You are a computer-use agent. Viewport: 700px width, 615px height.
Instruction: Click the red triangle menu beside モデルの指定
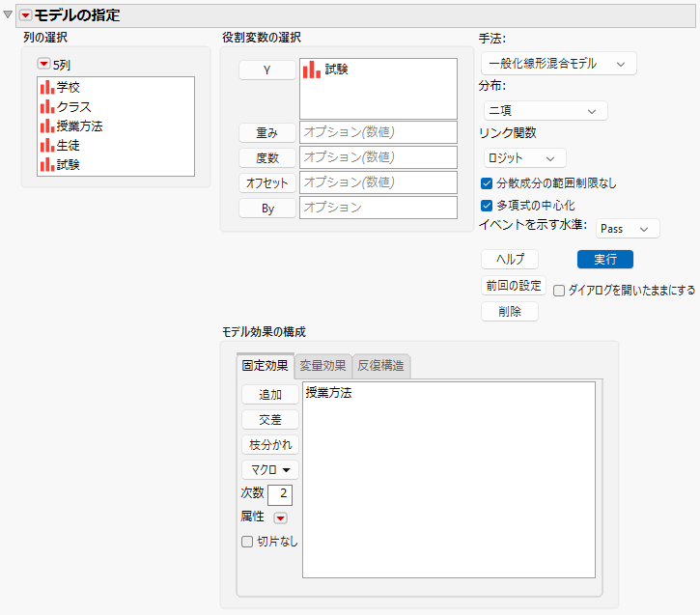tap(25, 15)
